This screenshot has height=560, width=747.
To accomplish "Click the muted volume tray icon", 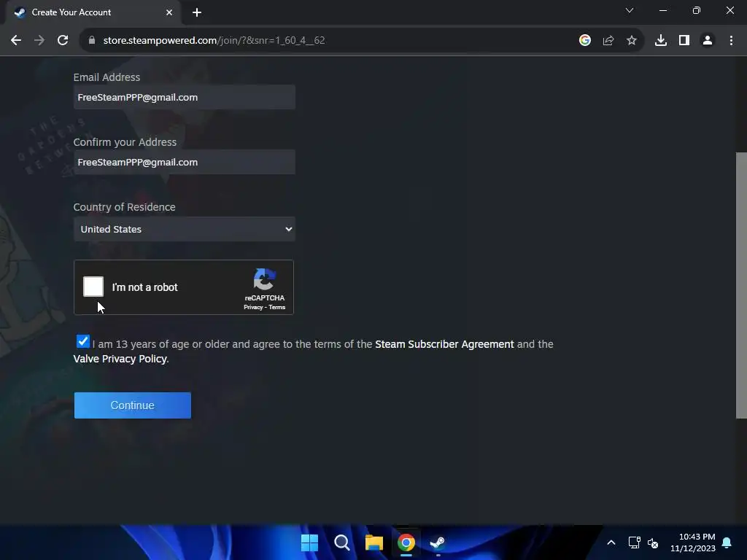I will pyautogui.click(x=653, y=542).
